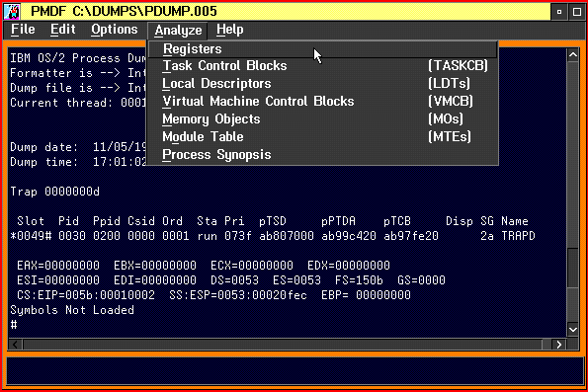Viewport: 588px width, 392px height.
Task: Click the Pri value 073f
Action: 238,236
